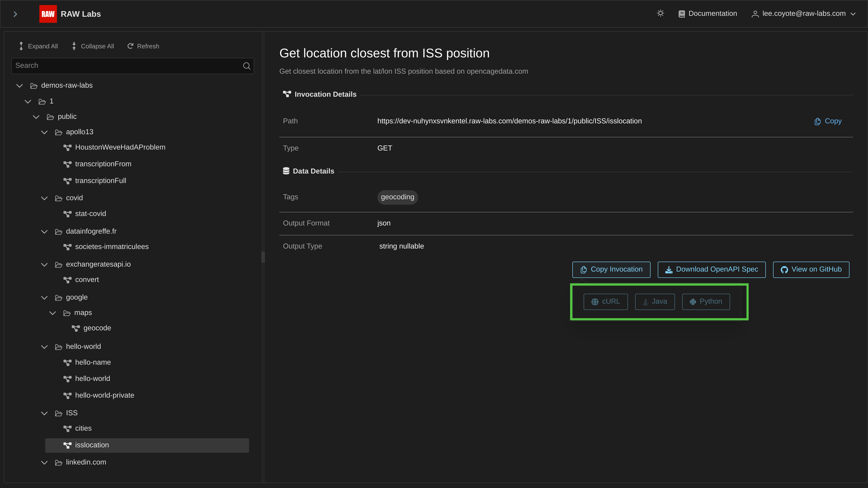Click the covid folder icon

(59, 198)
